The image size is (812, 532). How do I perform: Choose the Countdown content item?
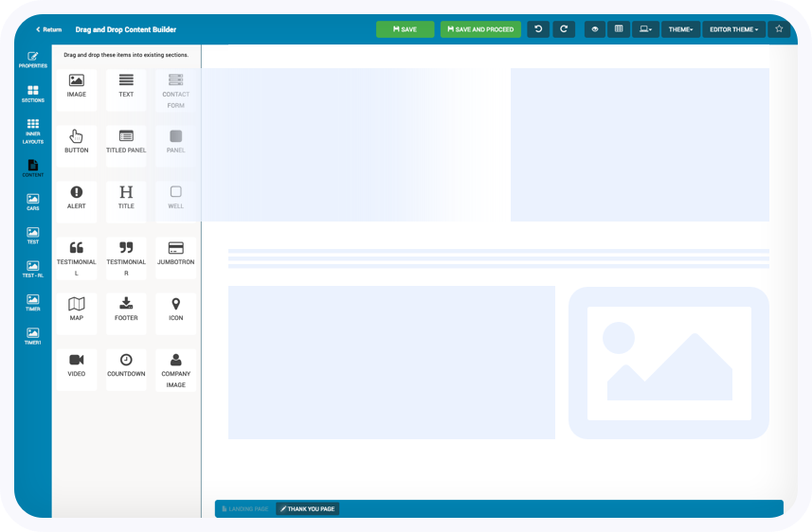[126, 365]
